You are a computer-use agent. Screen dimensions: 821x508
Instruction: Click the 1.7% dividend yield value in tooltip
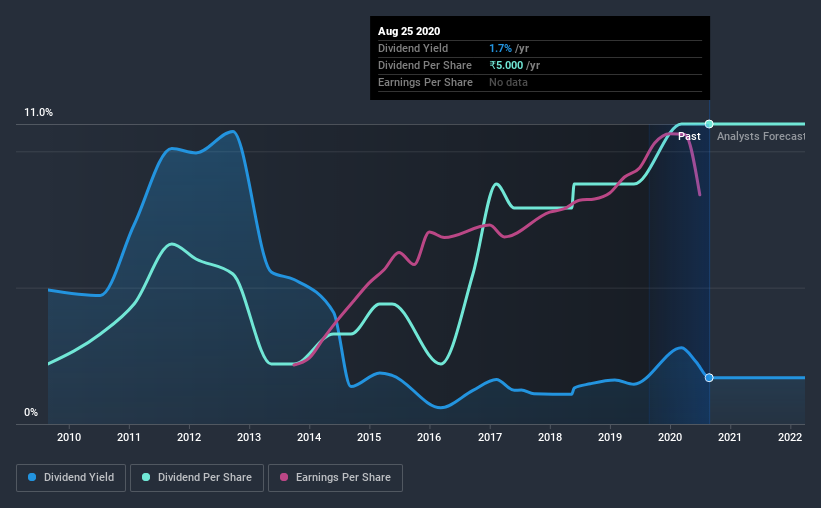point(500,48)
